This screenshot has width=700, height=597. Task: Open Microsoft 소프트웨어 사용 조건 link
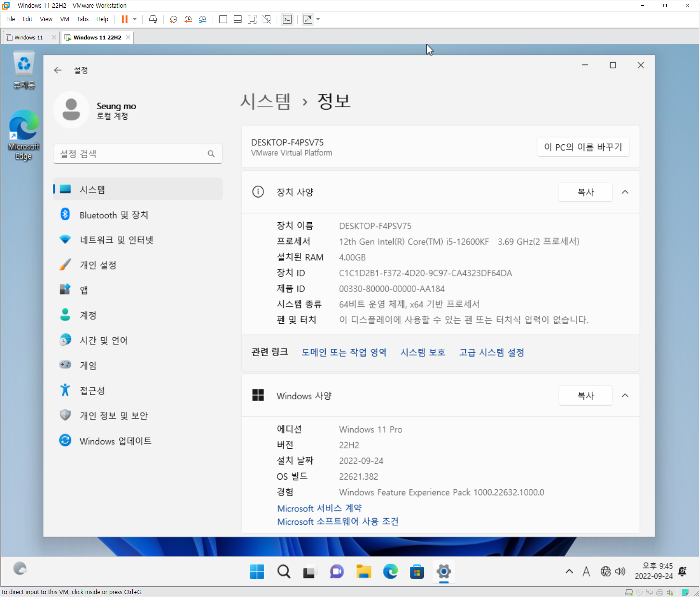338,521
